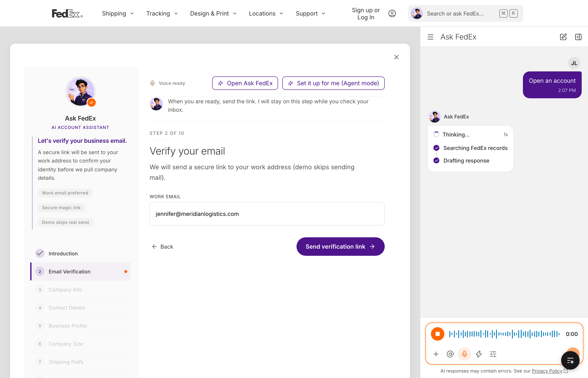The height and width of the screenshot is (378, 588).
Task: Click the Felix avatar in the search bar
Action: point(417,13)
